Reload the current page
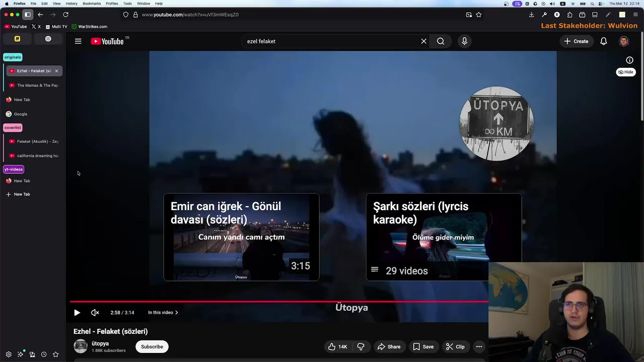 pos(65,15)
